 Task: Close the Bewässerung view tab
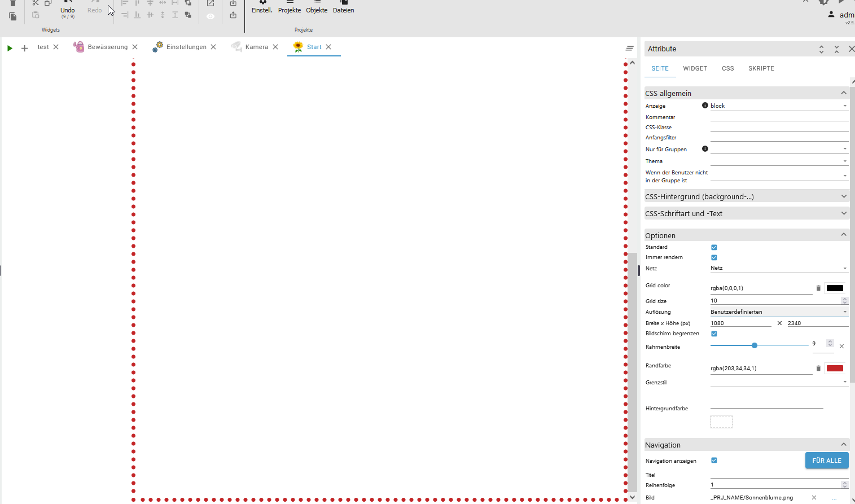(135, 47)
